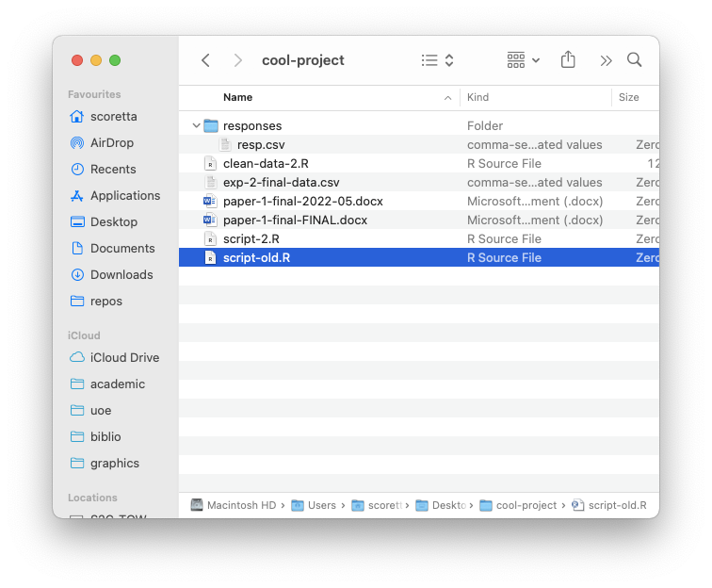The height and width of the screenshot is (588, 712).
Task: Click the Back navigation arrow
Action: [x=205, y=60]
